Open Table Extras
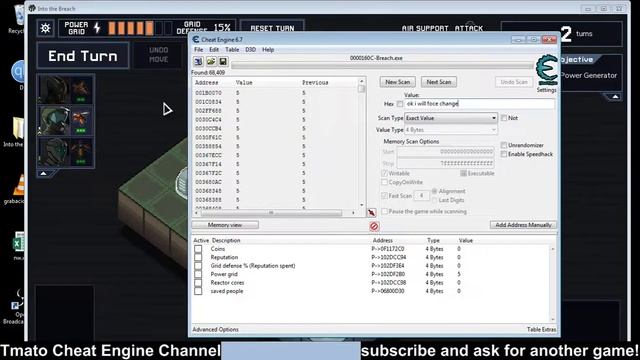 (x=541, y=329)
